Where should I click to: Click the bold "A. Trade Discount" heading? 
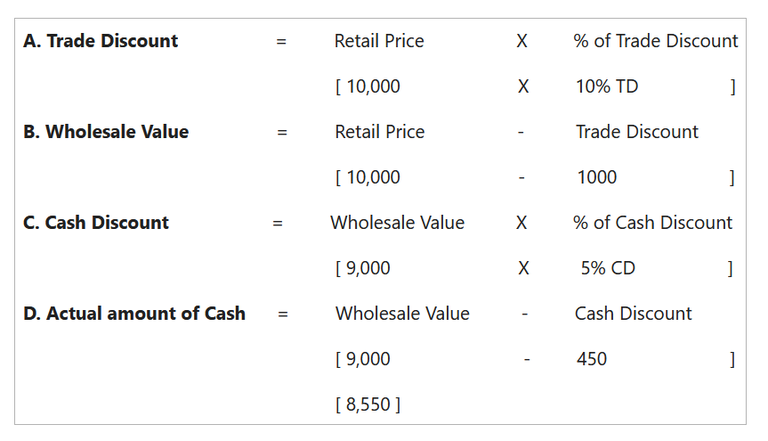tap(100, 41)
